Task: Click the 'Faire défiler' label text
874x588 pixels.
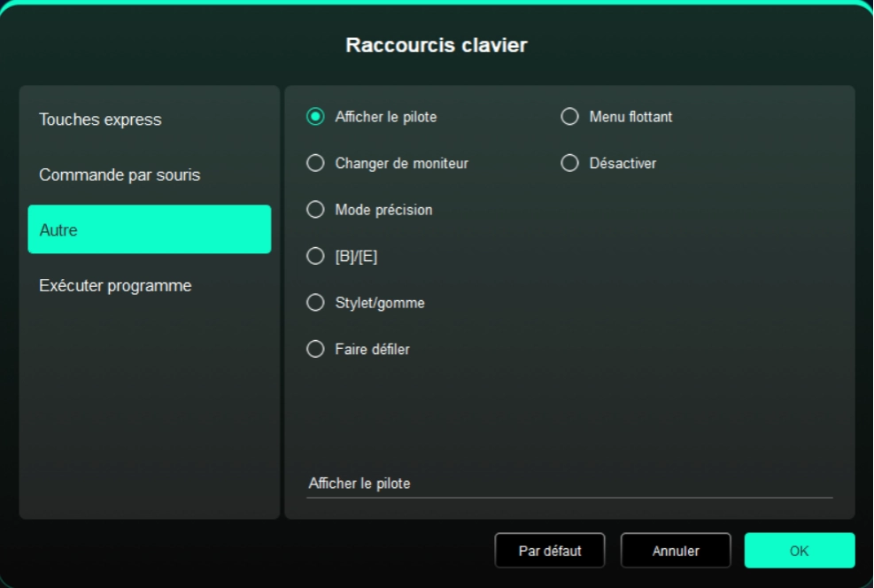Action: [x=372, y=349]
